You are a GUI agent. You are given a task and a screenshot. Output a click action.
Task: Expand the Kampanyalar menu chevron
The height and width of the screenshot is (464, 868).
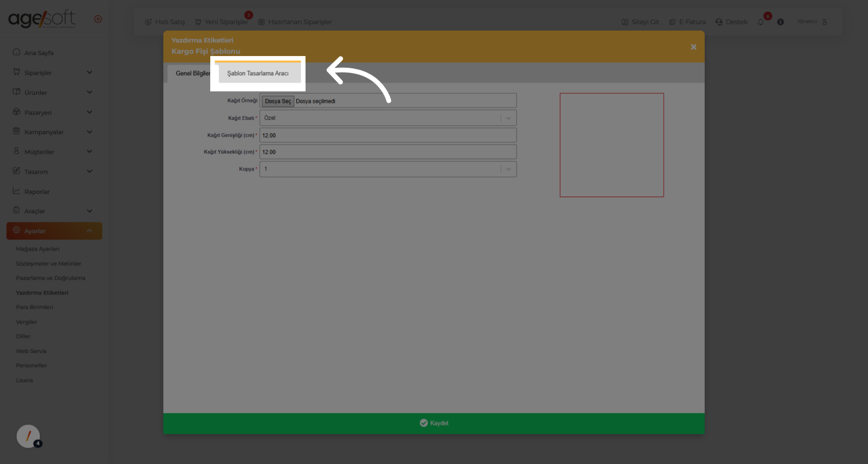coord(90,132)
